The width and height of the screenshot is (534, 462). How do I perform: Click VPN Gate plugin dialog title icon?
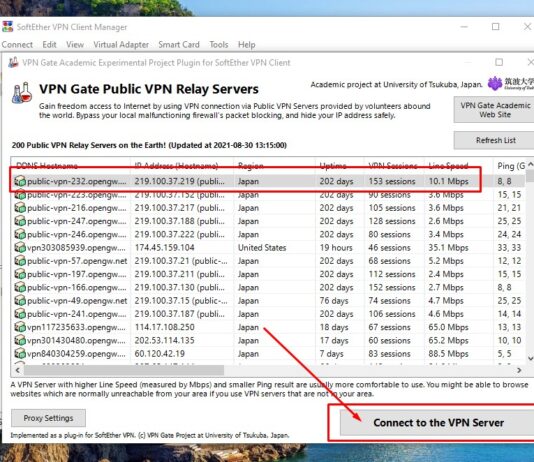point(13,62)
